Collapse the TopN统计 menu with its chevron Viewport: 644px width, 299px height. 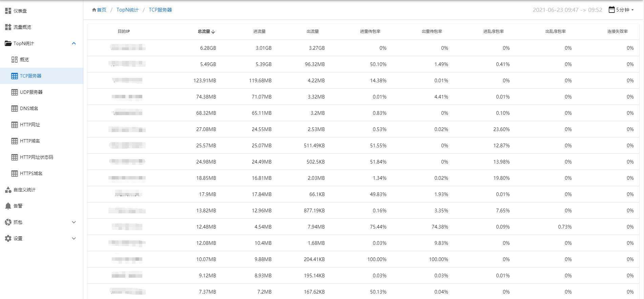(x=74, y=43)
